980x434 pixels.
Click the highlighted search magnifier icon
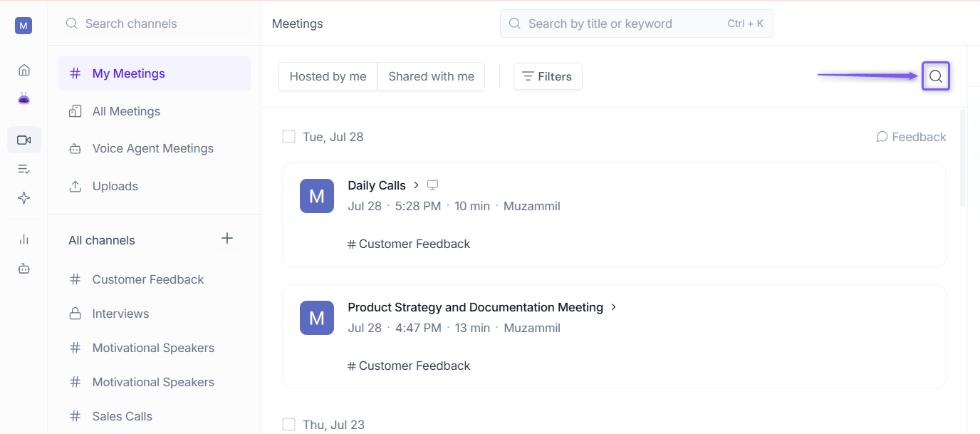936,76
